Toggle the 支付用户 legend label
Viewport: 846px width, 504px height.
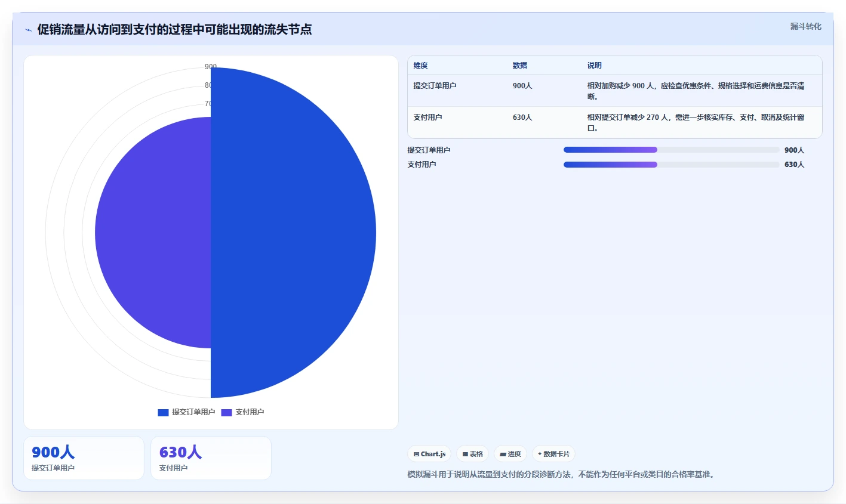(x=250, y=412)
